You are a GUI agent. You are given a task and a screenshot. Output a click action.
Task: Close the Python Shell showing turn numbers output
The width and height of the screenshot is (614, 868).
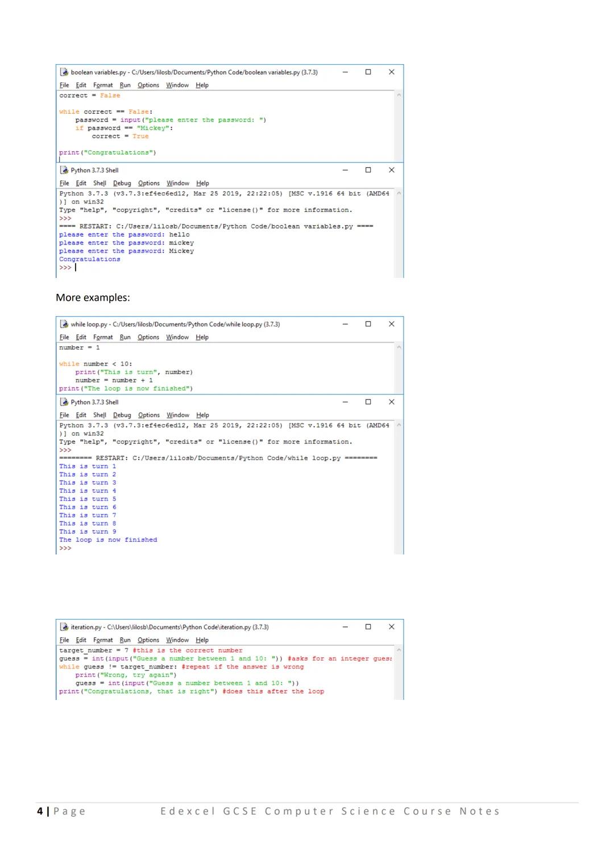pos(391,402)
